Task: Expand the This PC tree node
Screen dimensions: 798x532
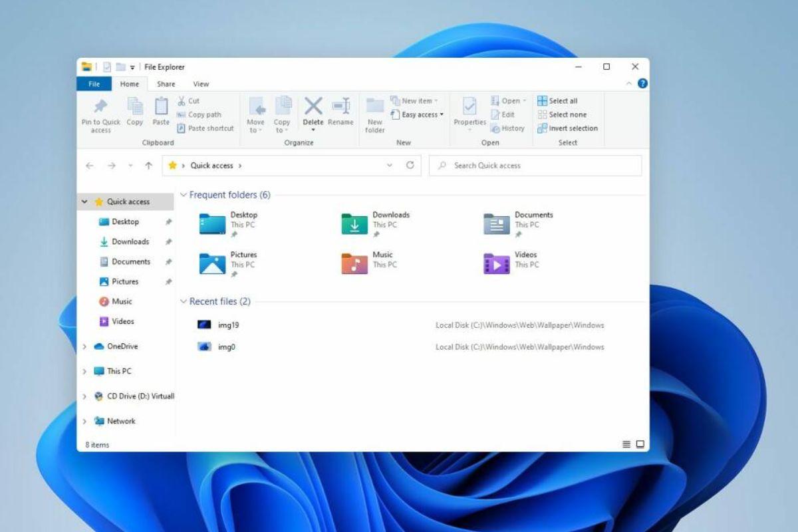Action: pos(84,372)
